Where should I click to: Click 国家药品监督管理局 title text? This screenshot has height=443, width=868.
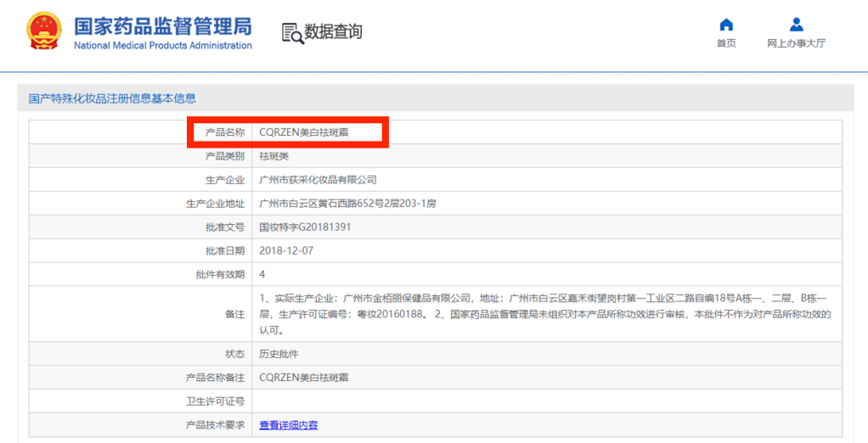click(x=163, y=26)
